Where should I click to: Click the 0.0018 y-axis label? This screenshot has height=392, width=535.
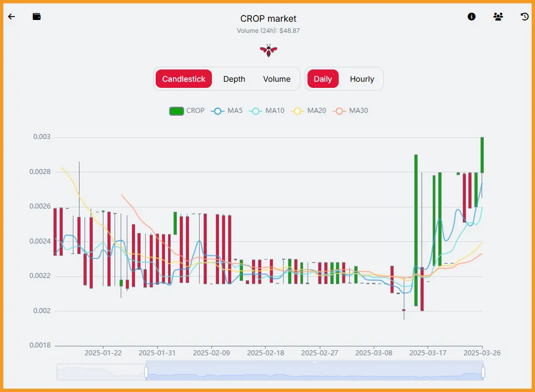click(40, 345)
